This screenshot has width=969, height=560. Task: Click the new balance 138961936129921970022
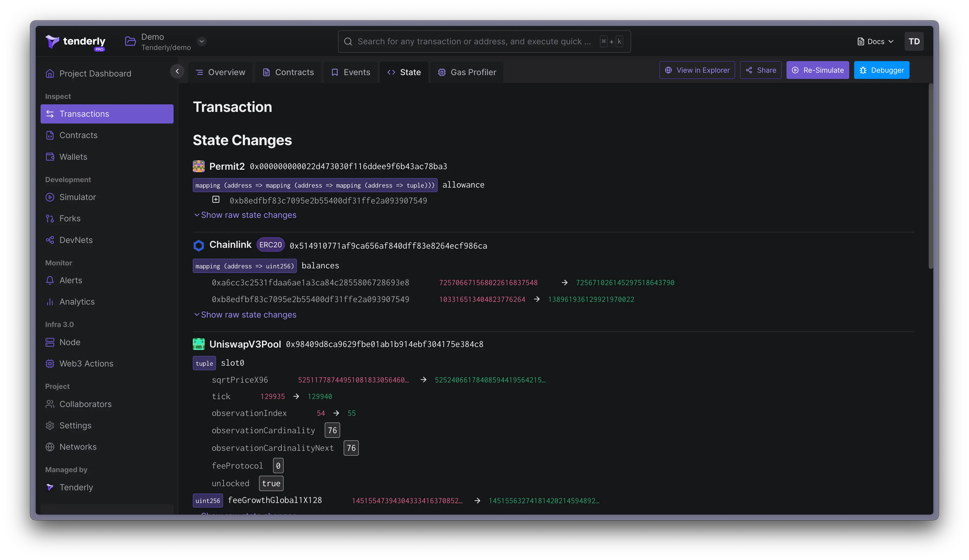coord(591,299)
